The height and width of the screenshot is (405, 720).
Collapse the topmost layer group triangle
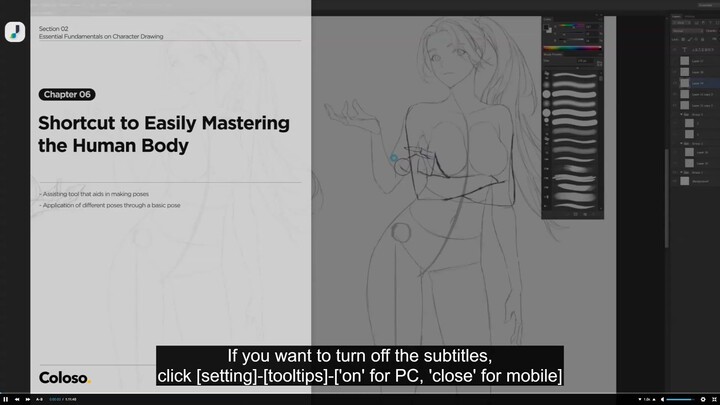pyautogui.click(x=681, y=114)
